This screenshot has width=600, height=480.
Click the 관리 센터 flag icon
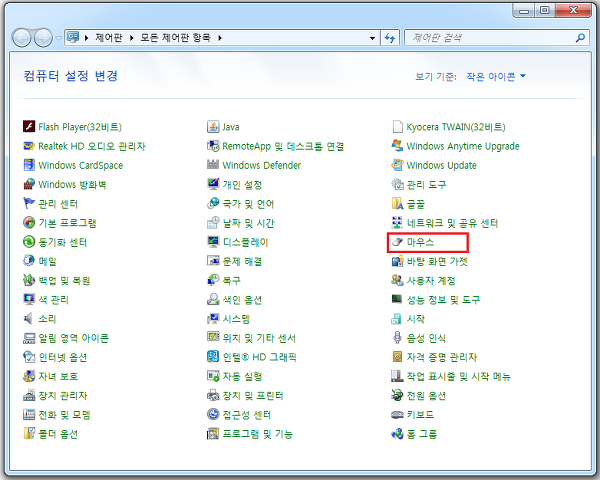(x=29, y=203)
